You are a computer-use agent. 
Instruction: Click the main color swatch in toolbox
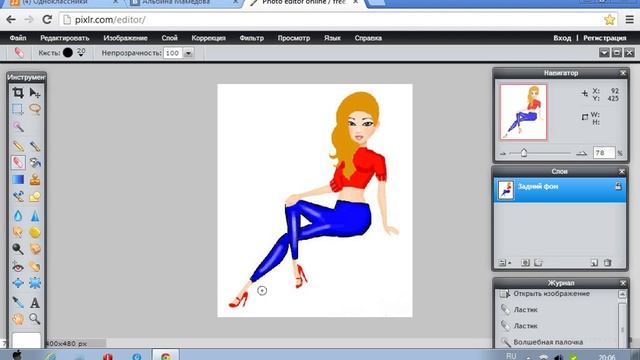click(x=27, y=340)
